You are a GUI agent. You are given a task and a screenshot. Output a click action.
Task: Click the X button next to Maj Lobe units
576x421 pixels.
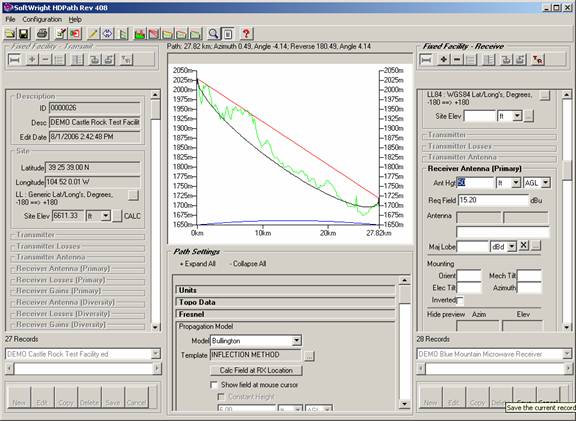tap(523, 246)
